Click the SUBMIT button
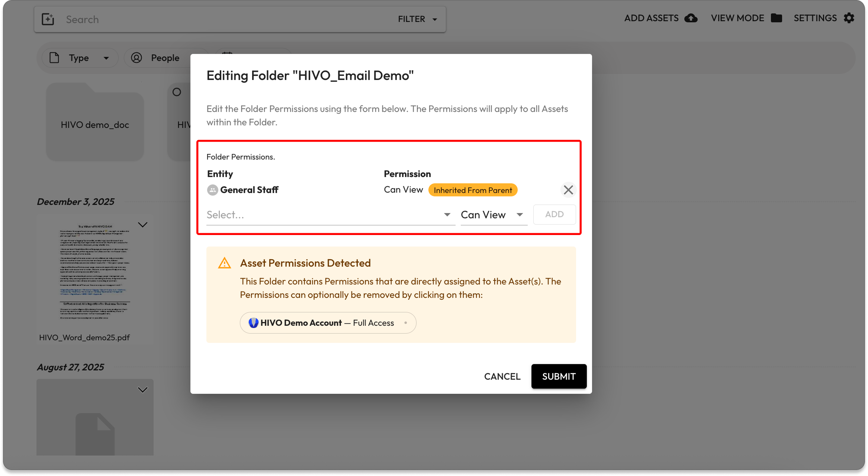 pos(559,376)
